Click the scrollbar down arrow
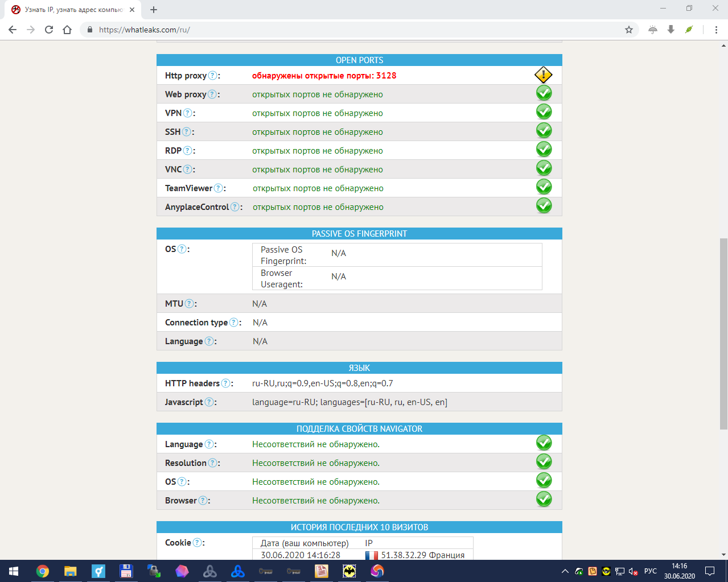 (723, 555)
